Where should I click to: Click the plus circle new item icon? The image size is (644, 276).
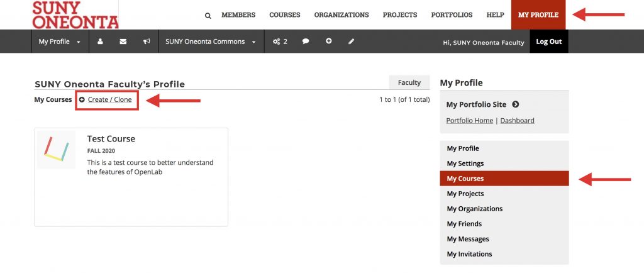tap(328, 41)
